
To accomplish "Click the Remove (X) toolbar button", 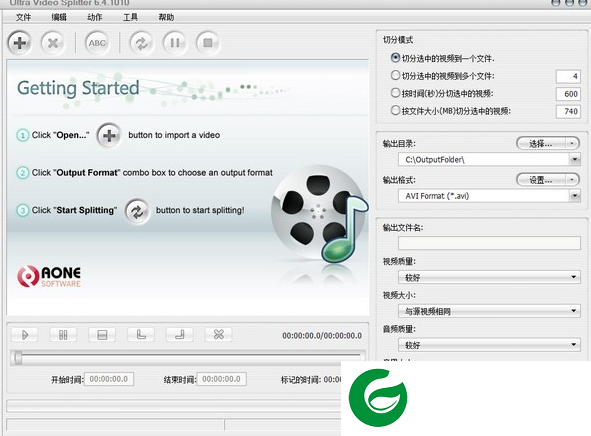I will pyautogui.click(x=53, y=43).
